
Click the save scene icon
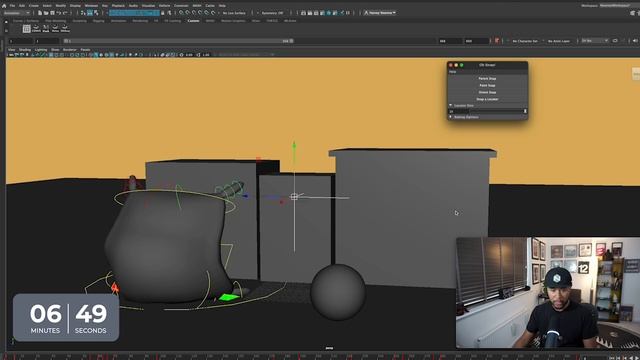(x=52, y=13)
